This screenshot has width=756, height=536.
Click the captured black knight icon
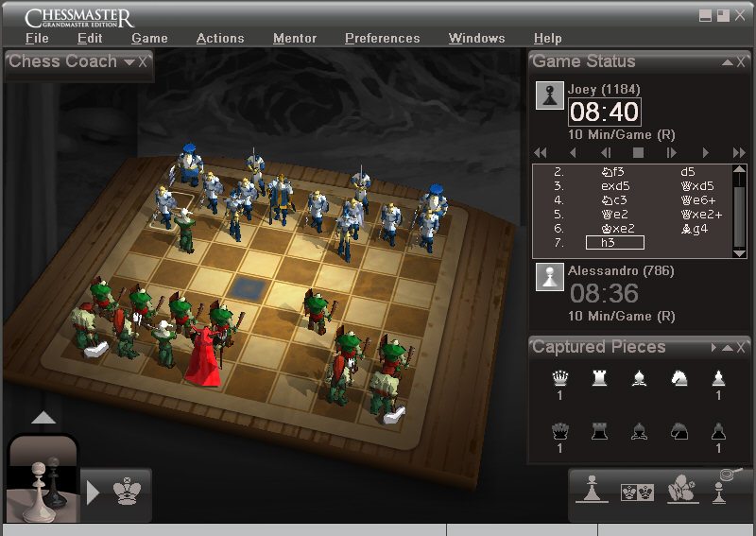point(679,431)
